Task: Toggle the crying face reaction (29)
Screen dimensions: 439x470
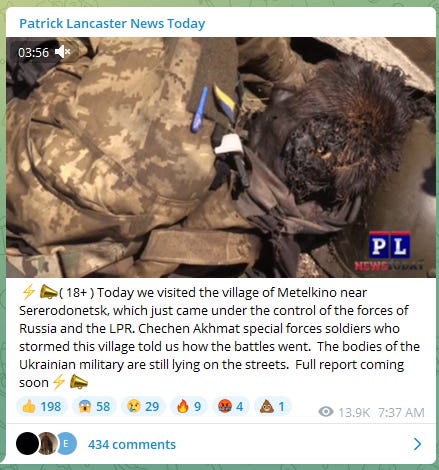Action: click(143, 406)
